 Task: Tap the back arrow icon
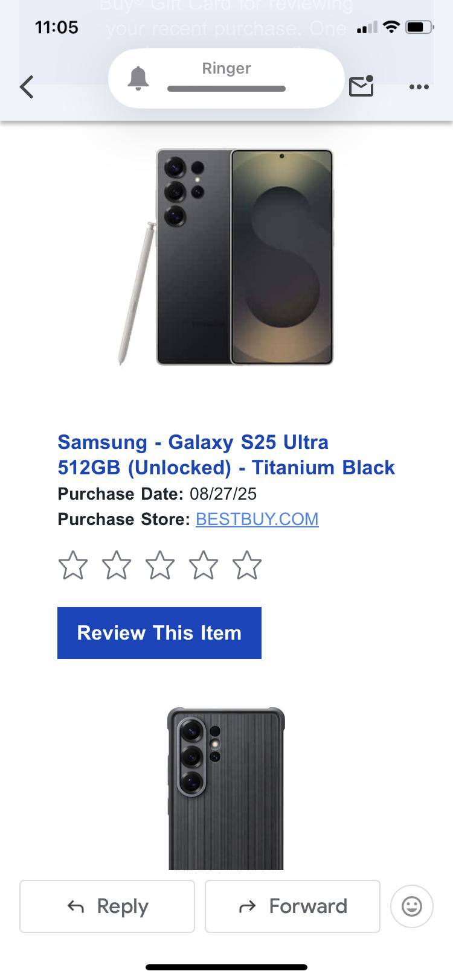[x=27, y=87]
